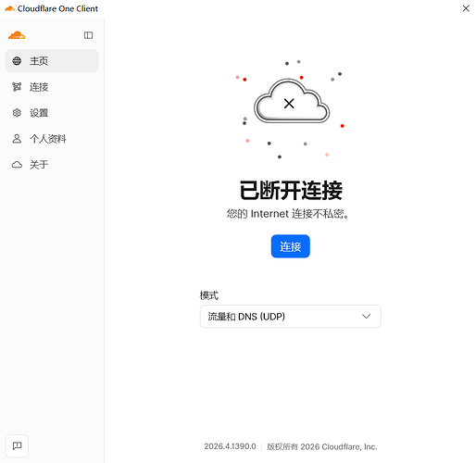Click the 您的 Internet 连接不私密 message
This screenshot has height=463, width=476.
(x=288, y=214)
